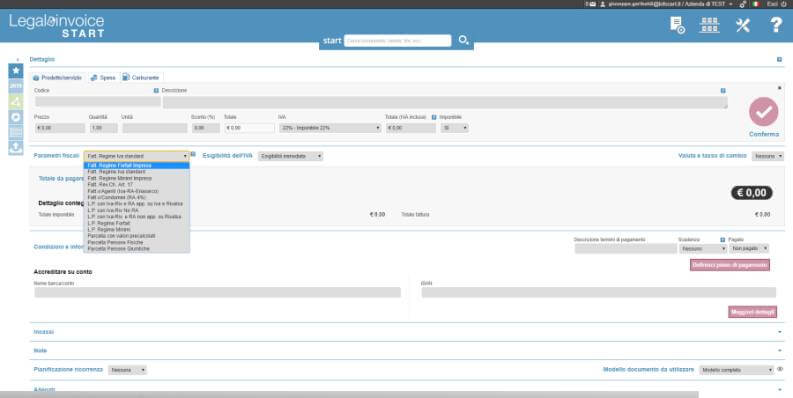Click the Definisci piano di pagamento button
This screenshot has width=793, height=398.
730,265
